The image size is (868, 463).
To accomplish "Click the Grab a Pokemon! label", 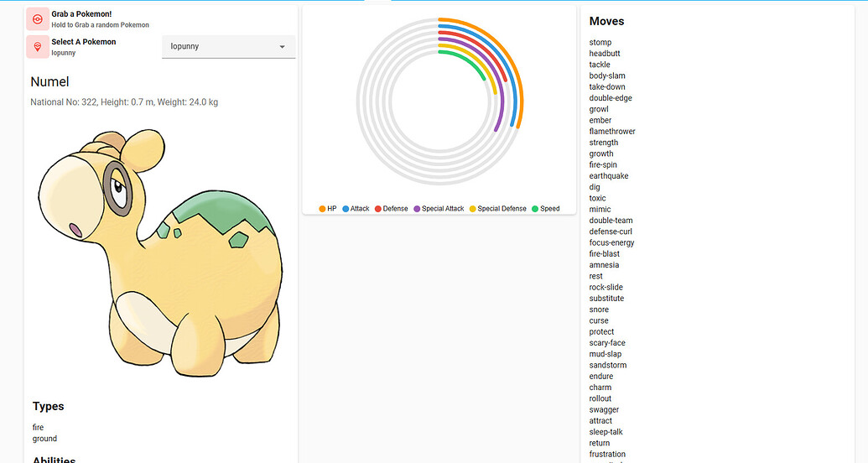I will pyautogui.click(x=81, y=14).
